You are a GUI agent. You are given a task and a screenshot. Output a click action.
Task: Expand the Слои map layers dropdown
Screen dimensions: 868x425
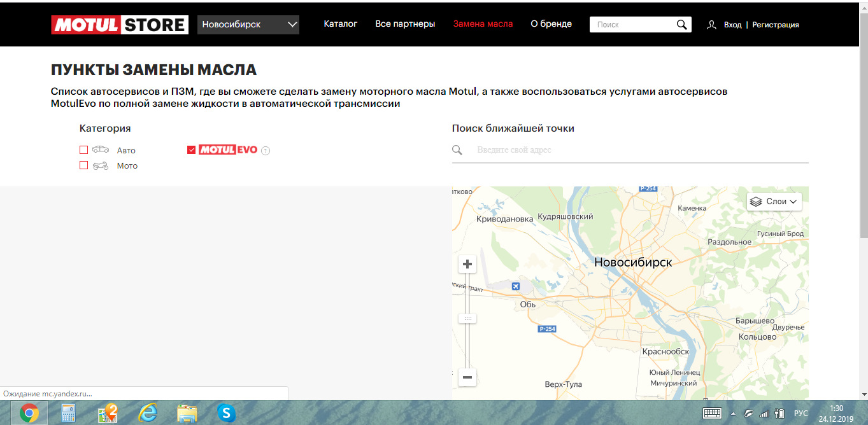[x=774, y=202]
